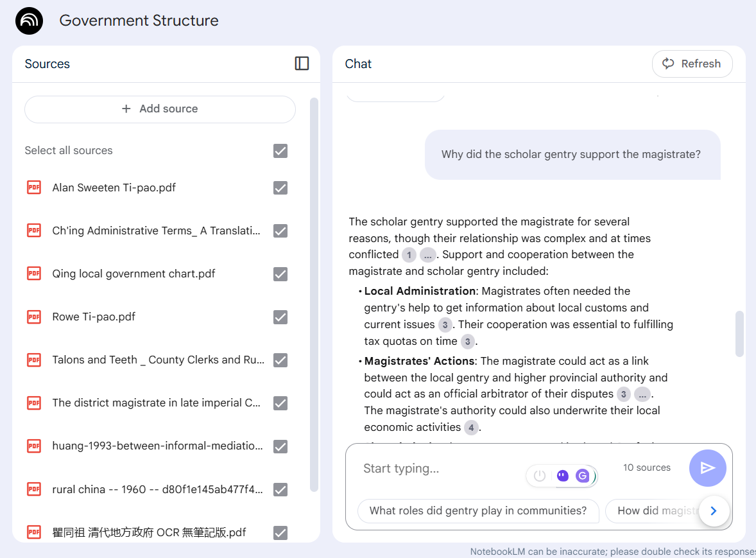Click the PDF icon beside Talons and Teeth

click(x=34, y=360)
